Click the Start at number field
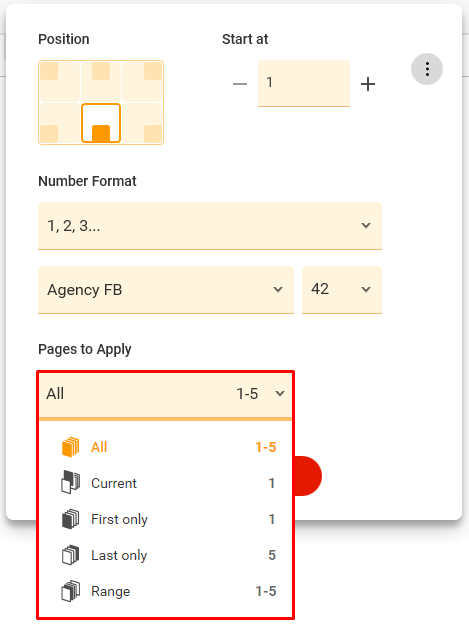Screen dimensions: 469x625 click(304, 83)
